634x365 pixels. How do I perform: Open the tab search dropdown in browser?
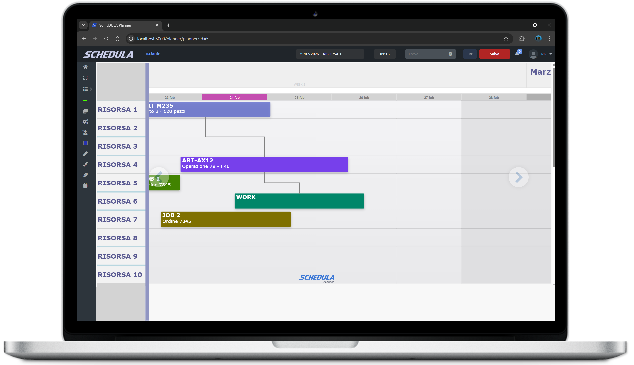pyautogui.click(x=83, y=25)
